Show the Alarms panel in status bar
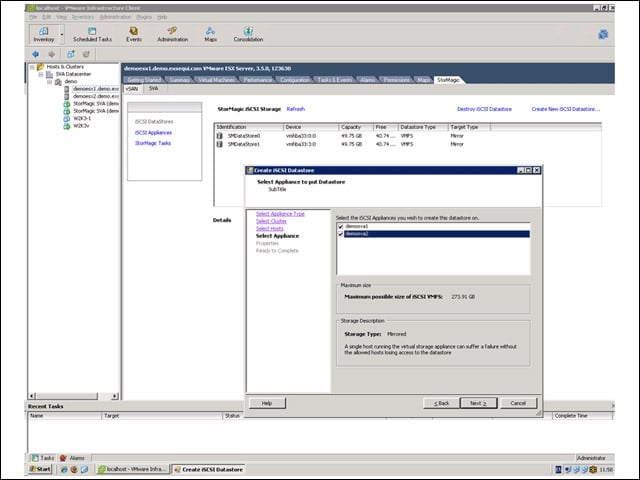This screenshot has width=640, height=480. [x=73, y=458]
